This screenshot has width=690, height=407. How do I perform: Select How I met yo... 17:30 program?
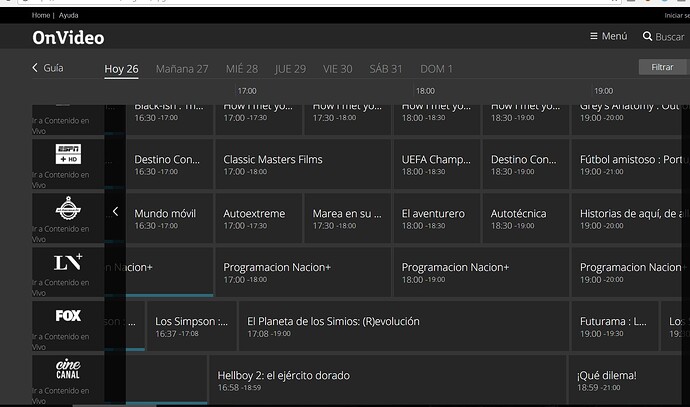[x=348, y=118]
